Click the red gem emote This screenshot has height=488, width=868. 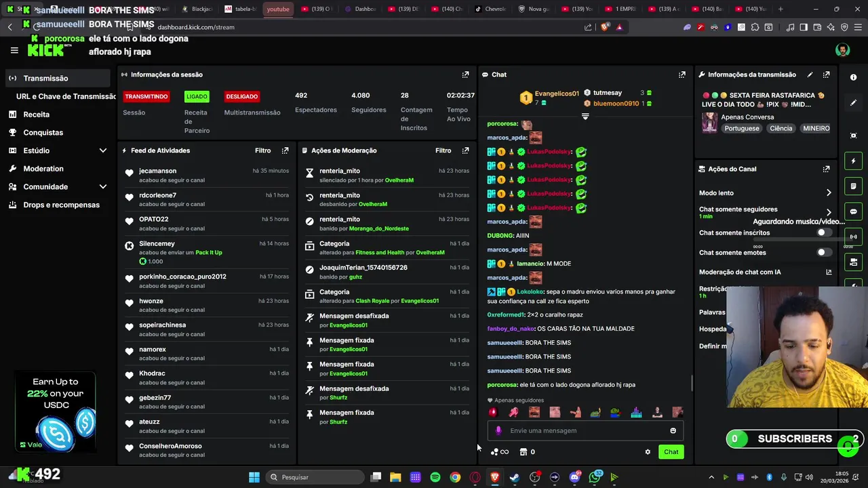[493, 412]
